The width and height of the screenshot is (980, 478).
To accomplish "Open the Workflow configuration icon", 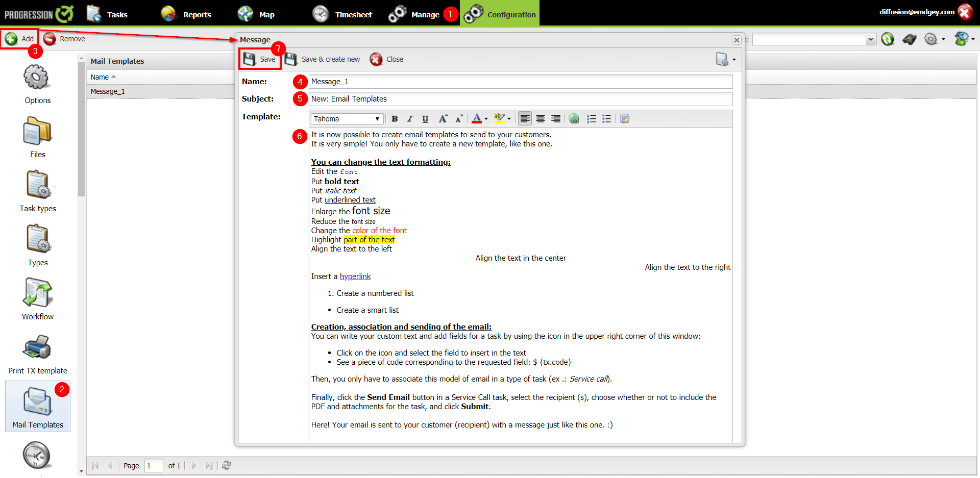I will 37,299.
